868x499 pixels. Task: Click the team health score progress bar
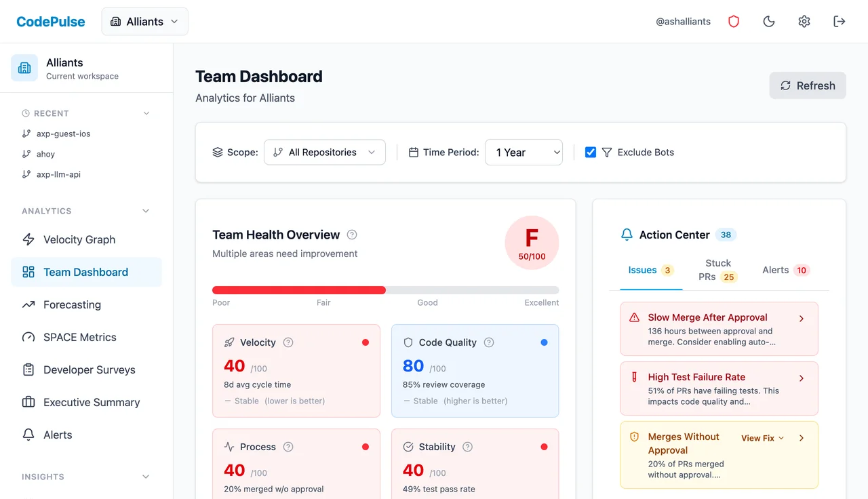pos(386,290)
